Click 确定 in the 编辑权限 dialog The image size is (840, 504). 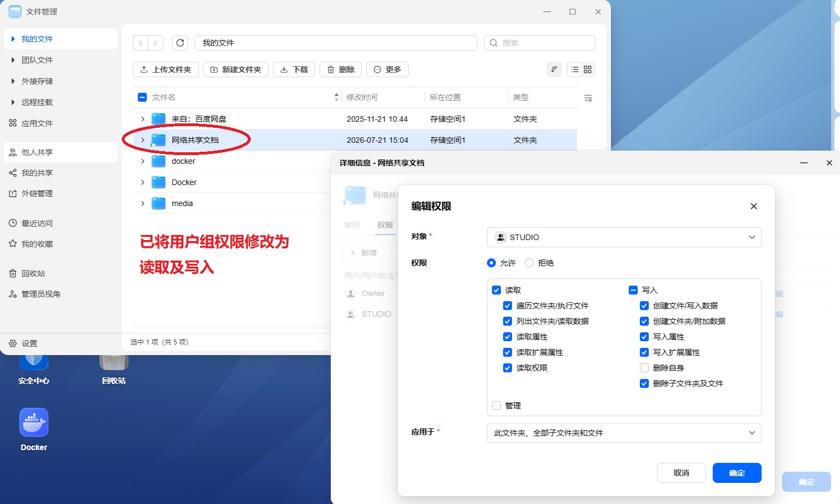737,473
